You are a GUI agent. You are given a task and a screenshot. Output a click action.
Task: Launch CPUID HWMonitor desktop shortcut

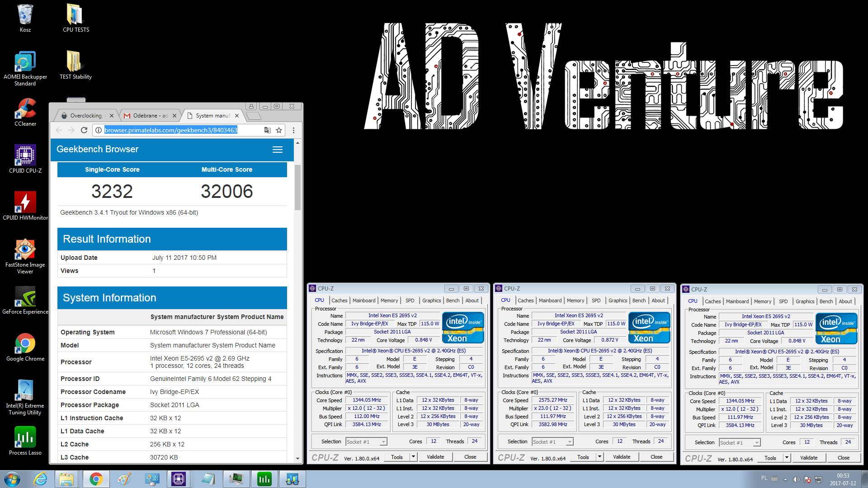tap(25, 206)
